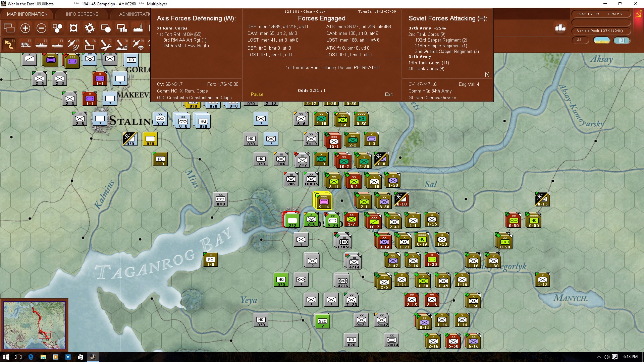This screenshot has width=644, height=362.
Task: Click the clear weather indicator
Action: [x=602, y=40]
